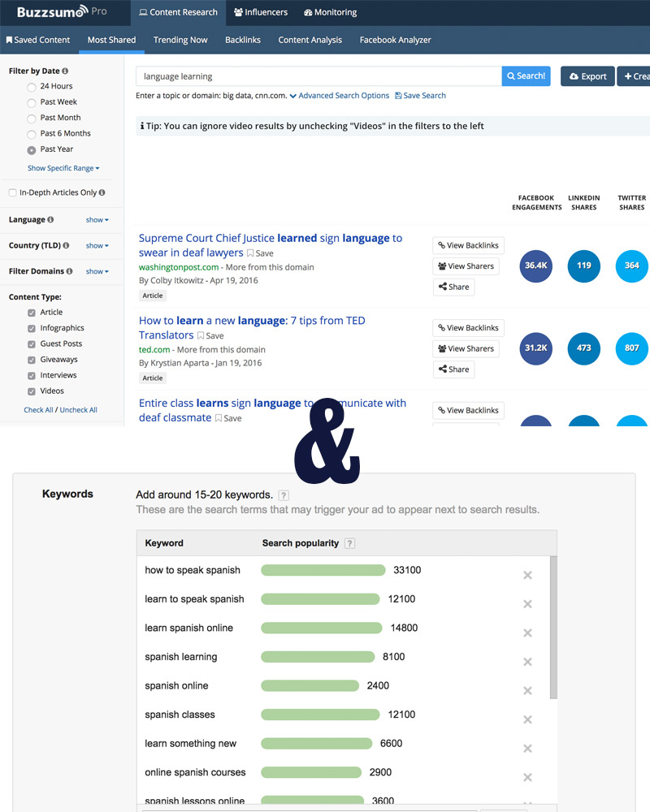The height and width of the screenshot is (812, 650).
Task: Click the popularity bar for 'how to speak spanish'
Action: (323, 570)
